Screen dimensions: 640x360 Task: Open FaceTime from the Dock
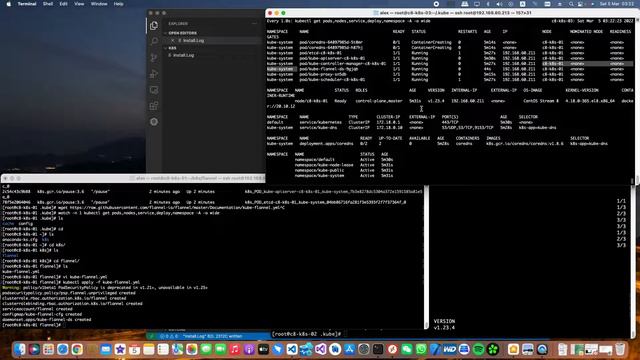pos(220,349)
